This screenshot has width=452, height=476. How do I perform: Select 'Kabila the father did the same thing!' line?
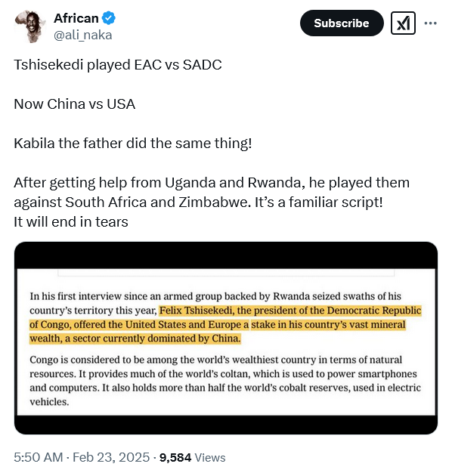click(133, 144)
